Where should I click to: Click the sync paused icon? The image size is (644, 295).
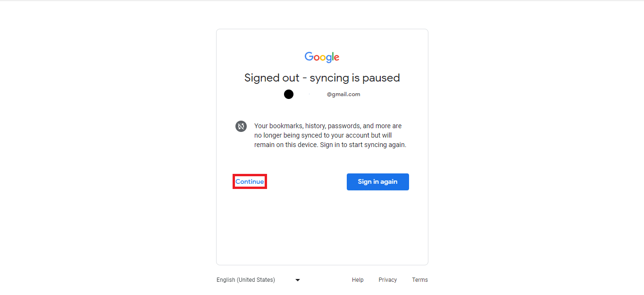click(241, 126)
